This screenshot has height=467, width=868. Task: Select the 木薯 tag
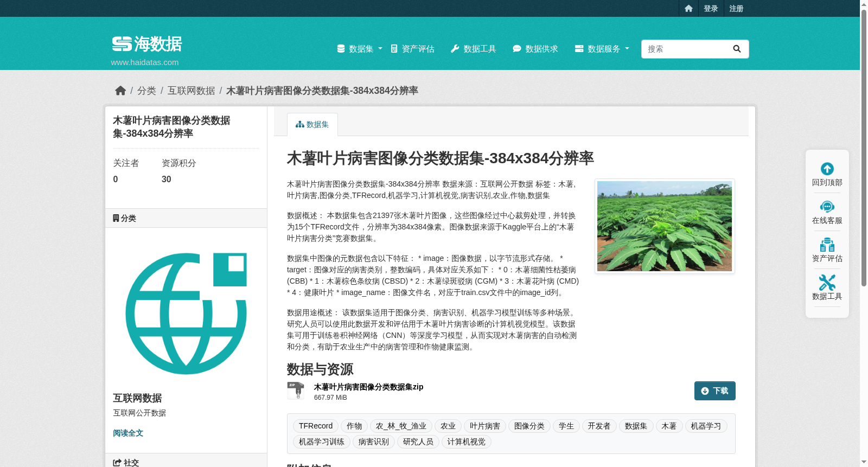click(669, 426)
